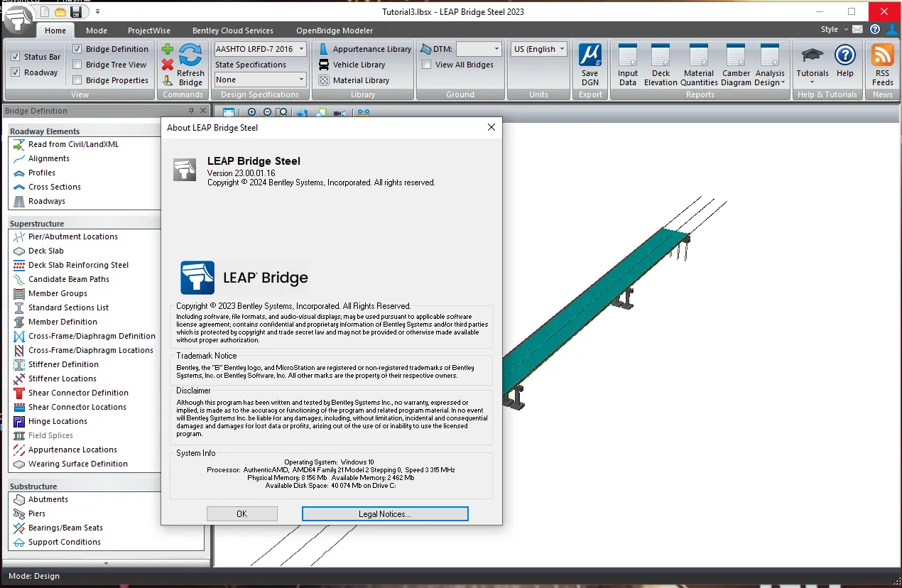Open the Vehicle Library
Screen dimensions: 902x588
(352, 65)
